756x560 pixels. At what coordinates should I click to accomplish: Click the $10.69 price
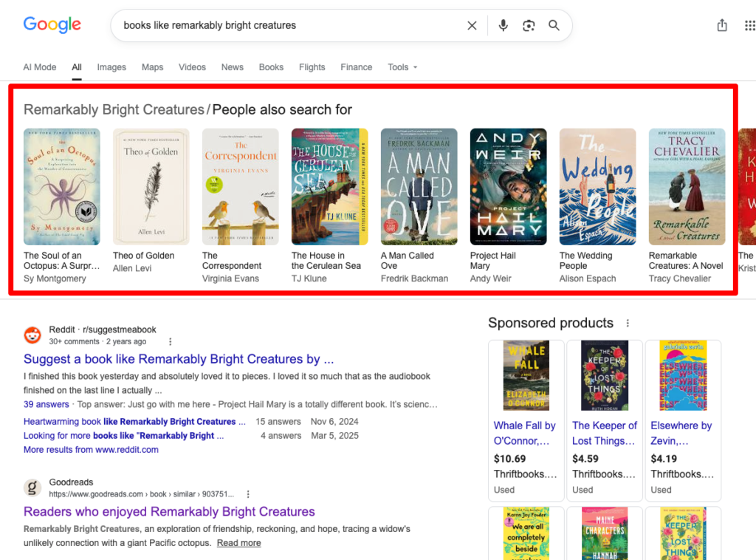click(509, 459)
